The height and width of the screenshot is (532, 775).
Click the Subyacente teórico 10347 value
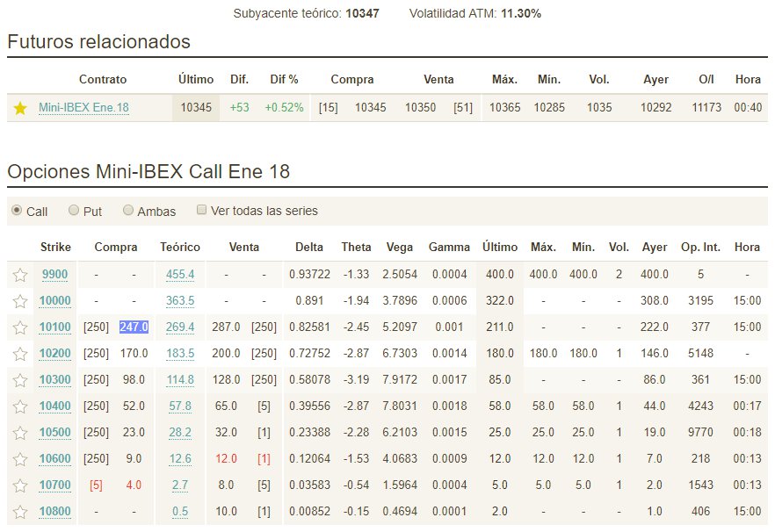click(362, 13)
